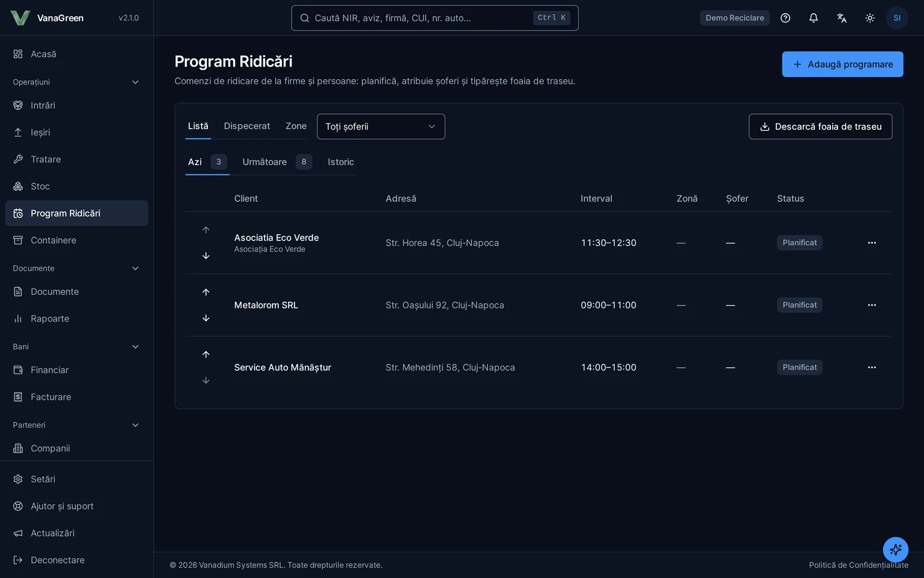Focus the search field Caută NIR

click(435, 18)
